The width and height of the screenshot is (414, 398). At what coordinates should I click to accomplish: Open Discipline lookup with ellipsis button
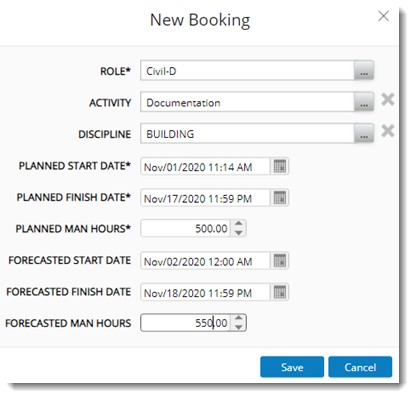click(x=364, y=134)
